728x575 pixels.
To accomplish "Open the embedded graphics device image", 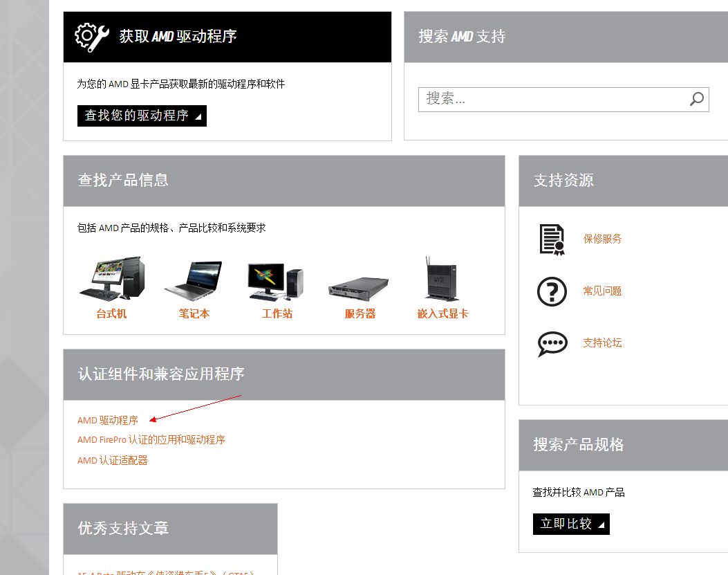I will [442, 278].
